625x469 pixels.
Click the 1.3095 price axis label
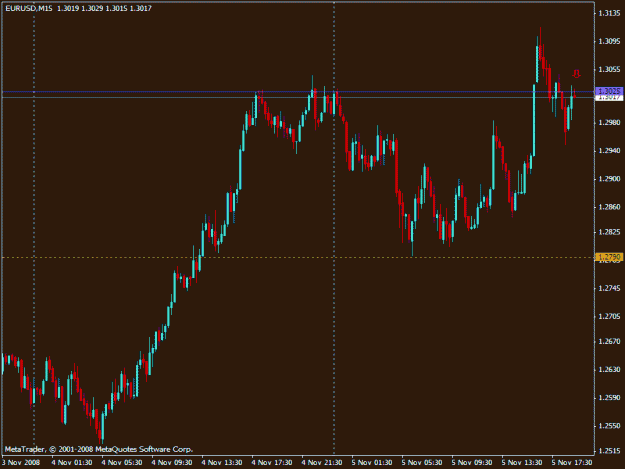pos(609,41)
